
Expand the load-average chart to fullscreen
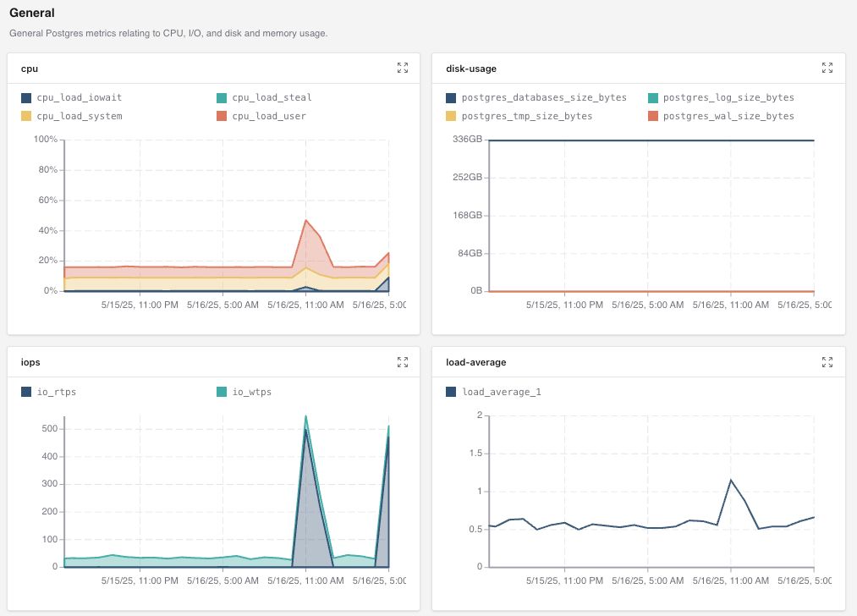click(827, 362)
